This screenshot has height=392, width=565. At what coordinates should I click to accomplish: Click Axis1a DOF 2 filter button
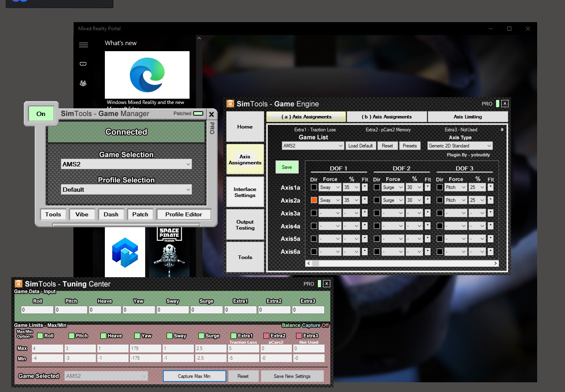(427, 187)
